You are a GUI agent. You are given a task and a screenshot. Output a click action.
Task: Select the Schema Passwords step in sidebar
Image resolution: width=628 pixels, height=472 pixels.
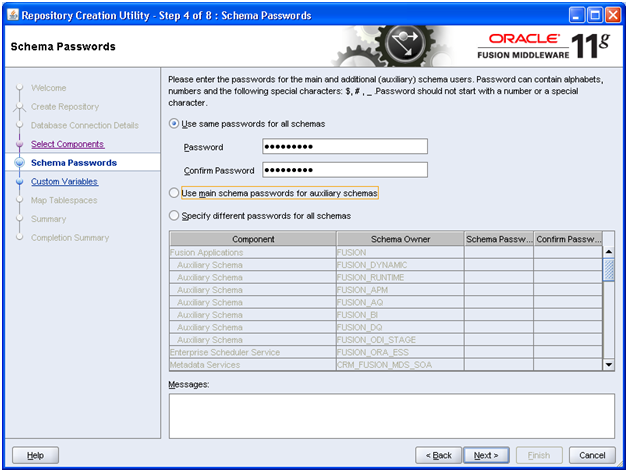74,163
